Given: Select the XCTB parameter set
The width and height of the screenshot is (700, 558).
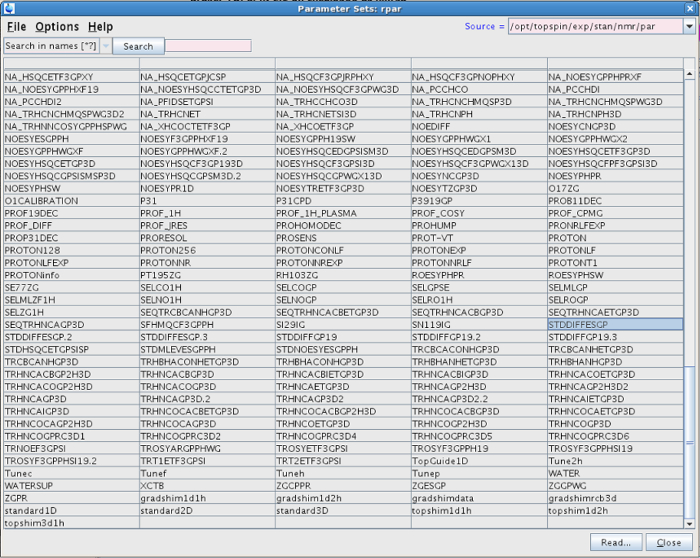Looking at the screenshot, I should click(207, 486).
